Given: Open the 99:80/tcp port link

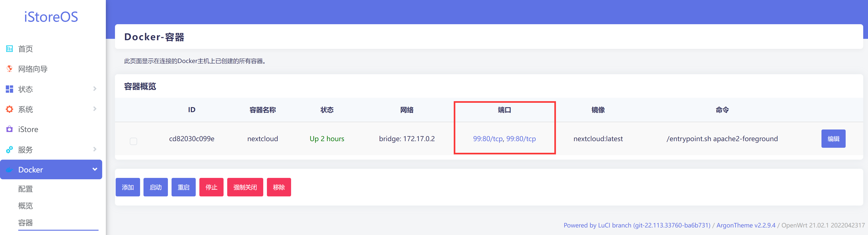Looking at the screenshot, I should (487, 139).
